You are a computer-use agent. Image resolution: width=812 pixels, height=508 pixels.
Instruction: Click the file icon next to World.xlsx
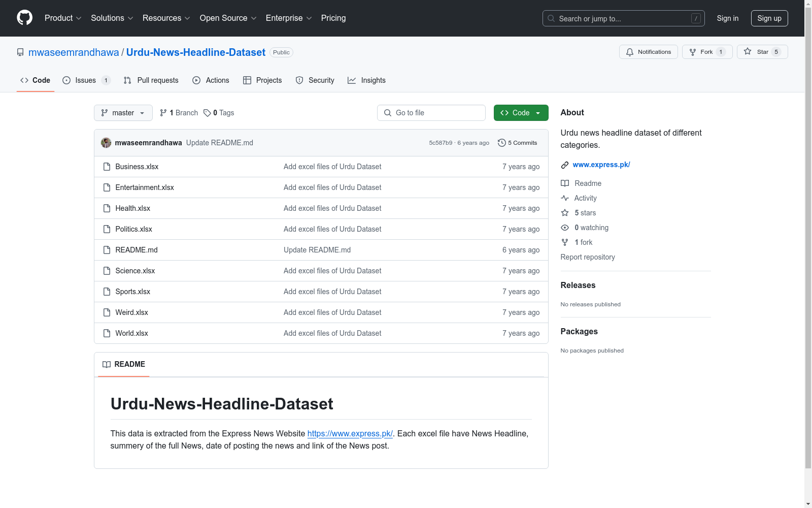pos(107,333)
